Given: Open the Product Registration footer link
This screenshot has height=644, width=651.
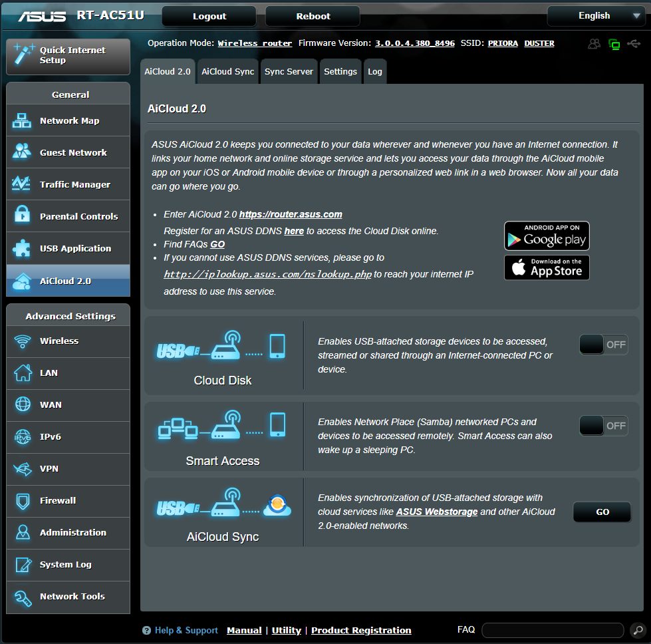Looking at the screenshot, I should (x=361, y=630).
